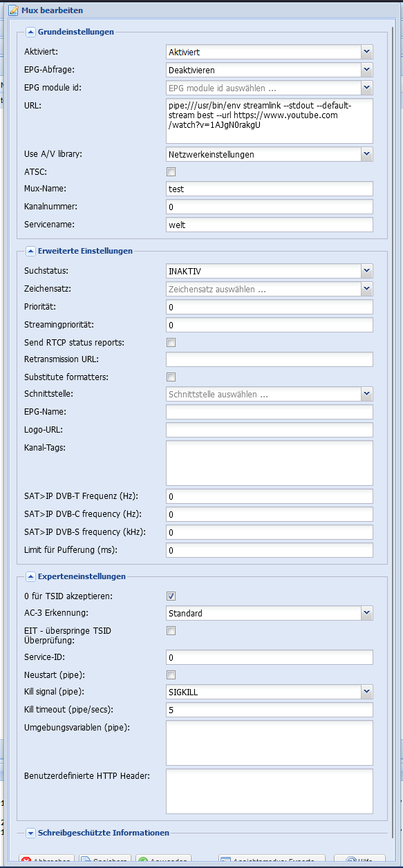This screenshot has height=868, width=403.
Task: Enable the ATSC checkbox
Action: [x=171, y=171]
